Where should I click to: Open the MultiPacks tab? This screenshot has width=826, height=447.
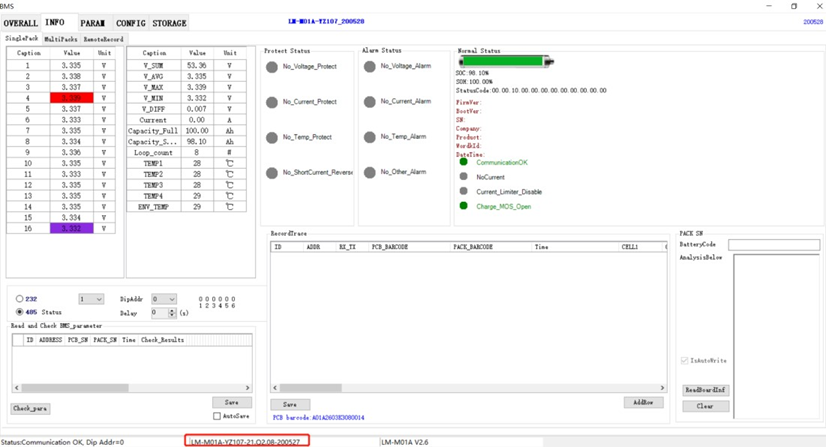pyautogui.click(x=60, y=39)
